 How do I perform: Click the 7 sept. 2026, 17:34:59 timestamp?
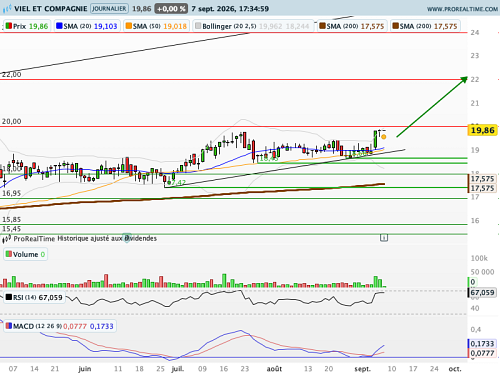click(x=230, y=9)
